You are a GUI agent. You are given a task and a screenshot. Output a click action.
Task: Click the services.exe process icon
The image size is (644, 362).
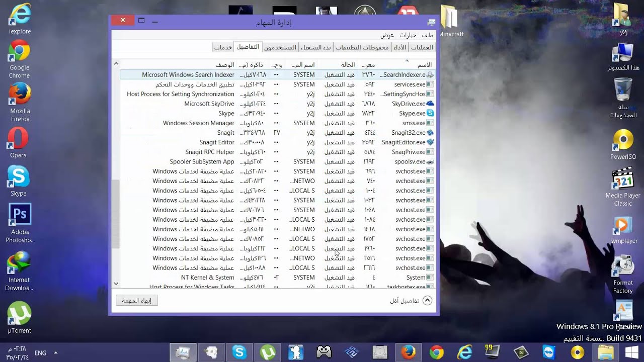pyautogui.click(x=430, y=84)
